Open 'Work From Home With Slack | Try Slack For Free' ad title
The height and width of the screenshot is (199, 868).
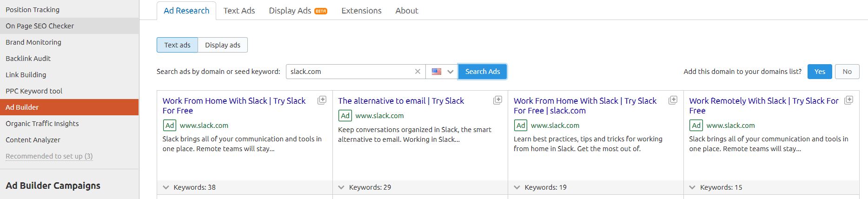(x=234, y=106)
